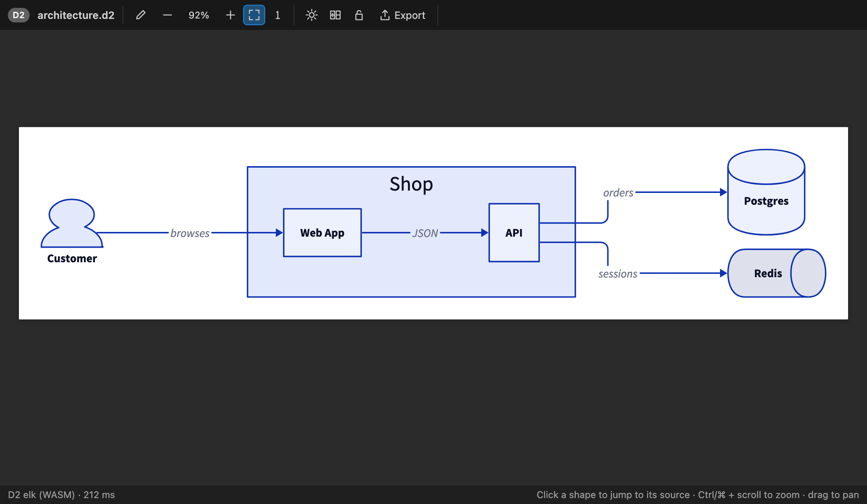Select the Shop container title
The image size is (867, 504).
point(411,184)
